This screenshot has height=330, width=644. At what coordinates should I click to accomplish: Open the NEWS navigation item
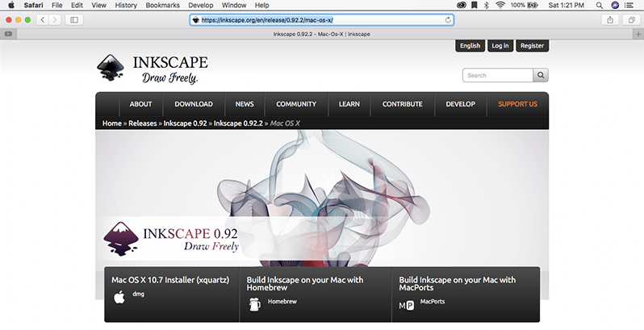(245, 104)
